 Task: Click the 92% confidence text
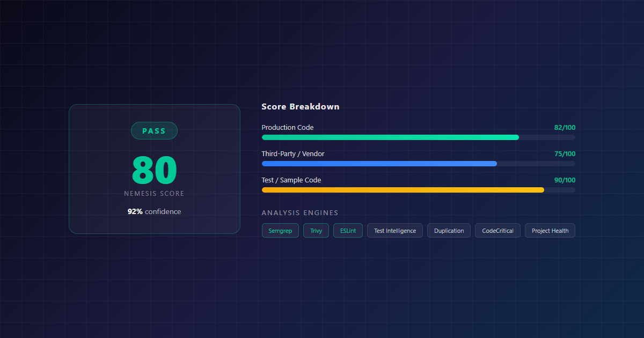[154, 212]
